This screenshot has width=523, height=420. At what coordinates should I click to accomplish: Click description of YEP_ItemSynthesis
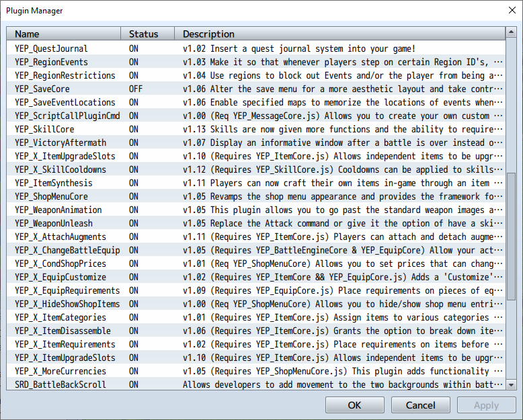[x=343, y=183]
